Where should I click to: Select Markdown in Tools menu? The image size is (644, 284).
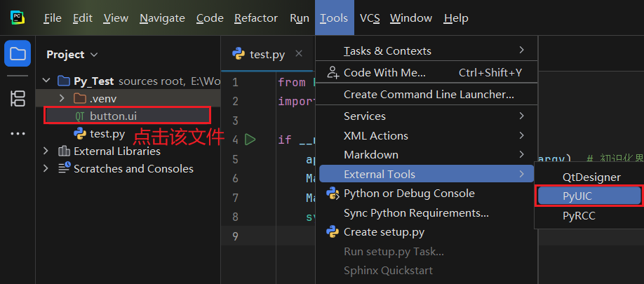[427, 155]
